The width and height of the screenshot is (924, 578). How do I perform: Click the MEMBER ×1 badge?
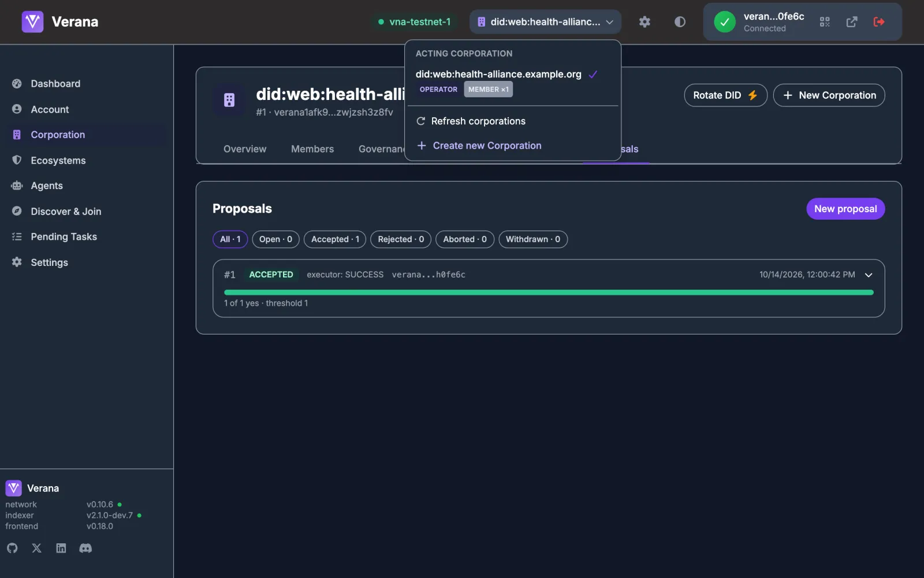click(489, 90)
